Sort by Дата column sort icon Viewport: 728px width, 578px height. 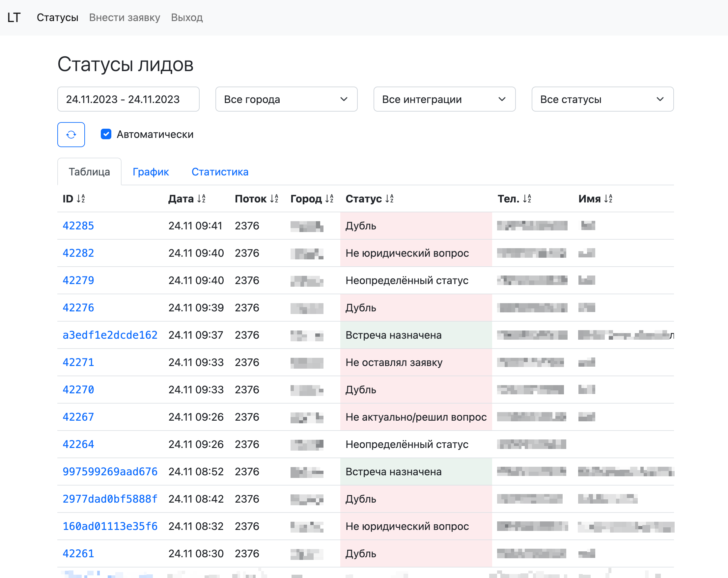201,199
